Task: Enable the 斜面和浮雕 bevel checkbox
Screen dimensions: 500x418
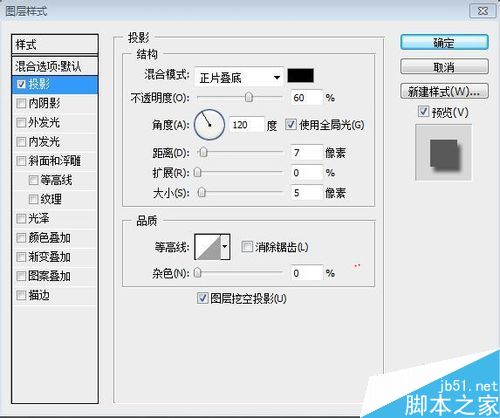Action: (x=21, y=161)
